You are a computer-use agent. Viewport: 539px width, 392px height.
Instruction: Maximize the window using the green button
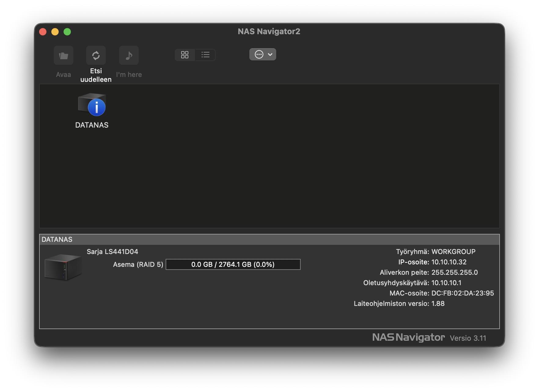coord(67,32)
